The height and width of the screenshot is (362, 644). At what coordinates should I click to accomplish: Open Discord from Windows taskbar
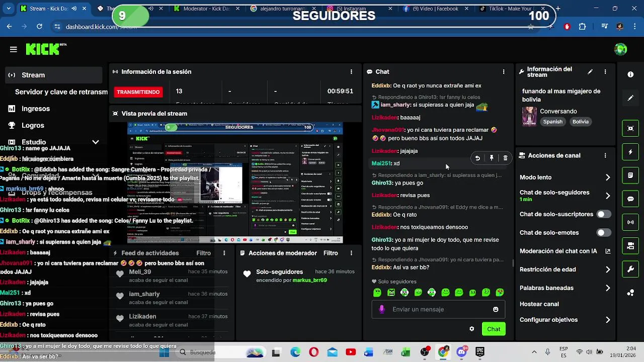pos(461,352)
